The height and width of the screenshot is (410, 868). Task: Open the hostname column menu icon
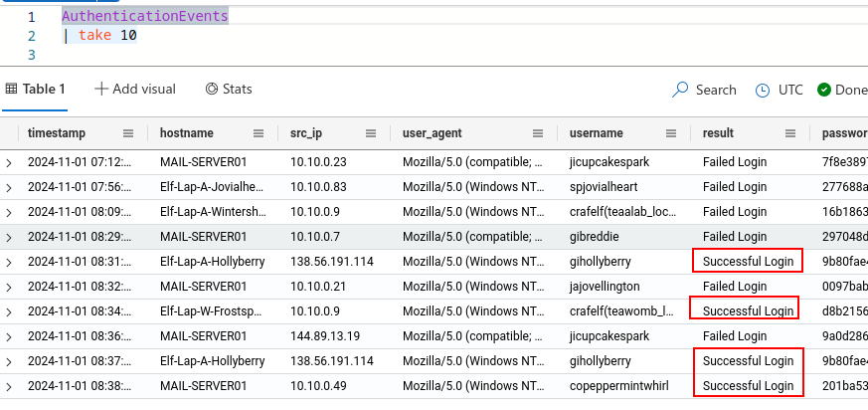tap(259, 133)
